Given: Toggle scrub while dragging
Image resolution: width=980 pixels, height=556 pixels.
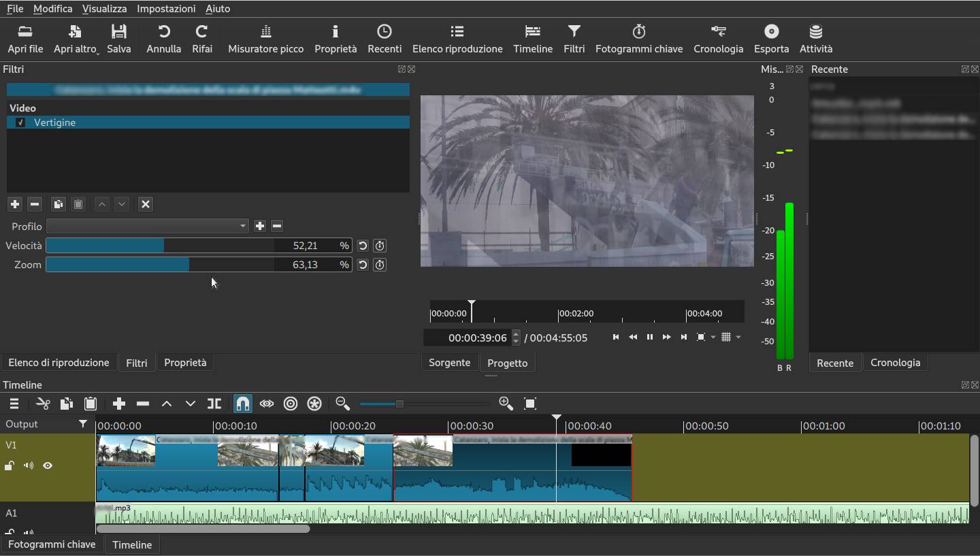Looking at the screenshot, I should (x=267, y=404).
